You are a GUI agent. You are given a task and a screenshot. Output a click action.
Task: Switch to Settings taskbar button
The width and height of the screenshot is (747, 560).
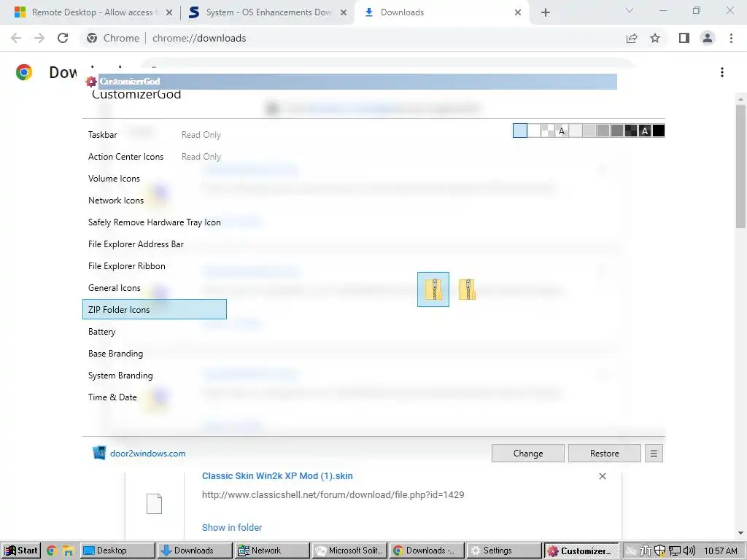(504, 551)
